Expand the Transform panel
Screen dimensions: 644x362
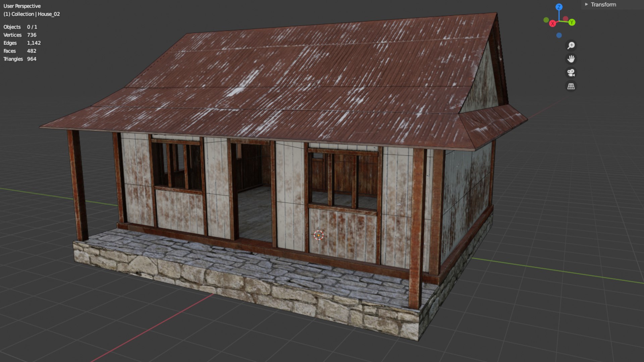pyautogui.click(x=586, y=4)
